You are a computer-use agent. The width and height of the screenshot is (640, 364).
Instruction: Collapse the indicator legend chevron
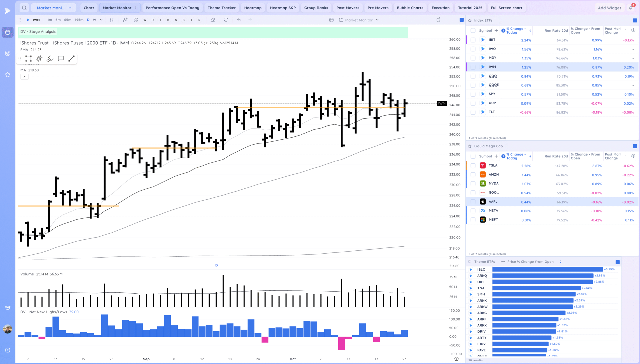click(24, 77)
